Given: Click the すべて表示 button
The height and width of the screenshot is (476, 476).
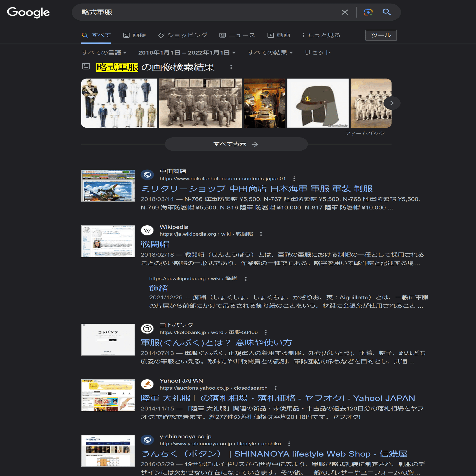Looking at the screenshot, I should (236, 144).
